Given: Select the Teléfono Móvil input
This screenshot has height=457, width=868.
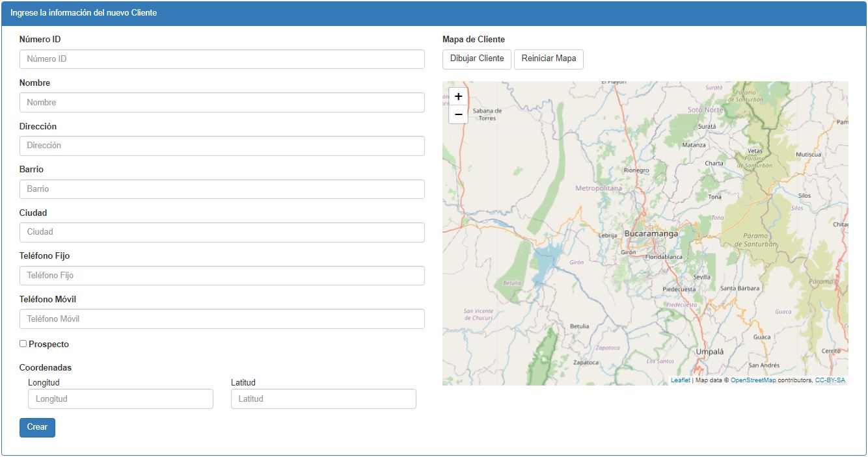Looking at the screenshot, I should click(x=222, y=319).
